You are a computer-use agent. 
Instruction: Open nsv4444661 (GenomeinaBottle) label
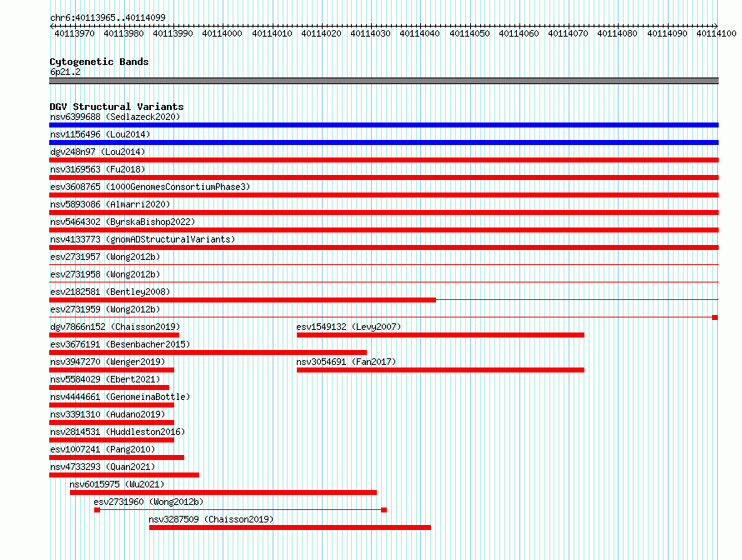coord(120,397)
